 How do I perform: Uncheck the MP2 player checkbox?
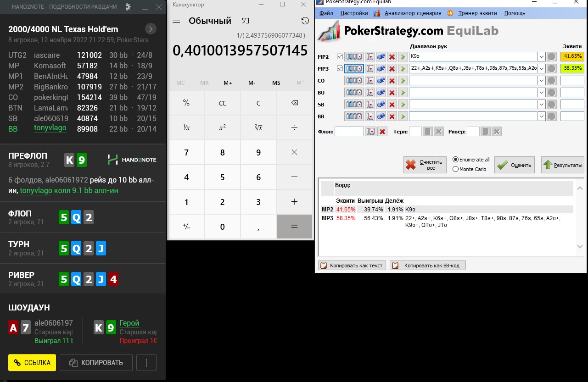(340, 57)
